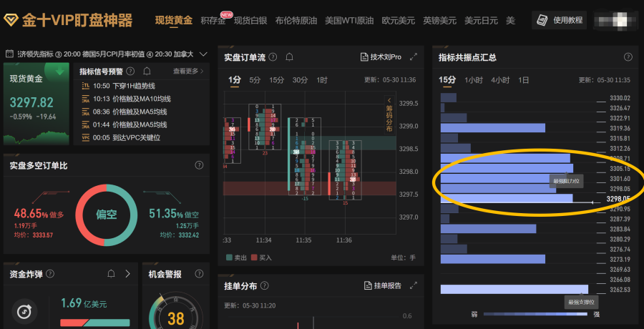Click help icon next to 实盘多空订单比
The width and height of the screenshot is (644, 329).
click(199, 165)
